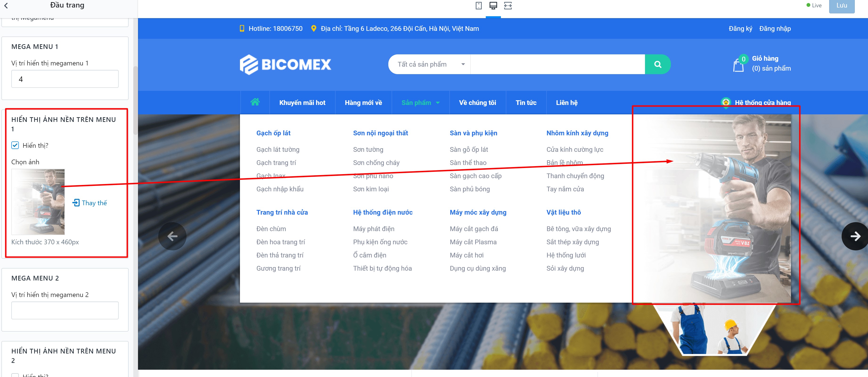Image resolution: width=868 pixels, height=377 pixels.
Task: Click the back arrow beside Đầu trang
Action: [6, 5]
